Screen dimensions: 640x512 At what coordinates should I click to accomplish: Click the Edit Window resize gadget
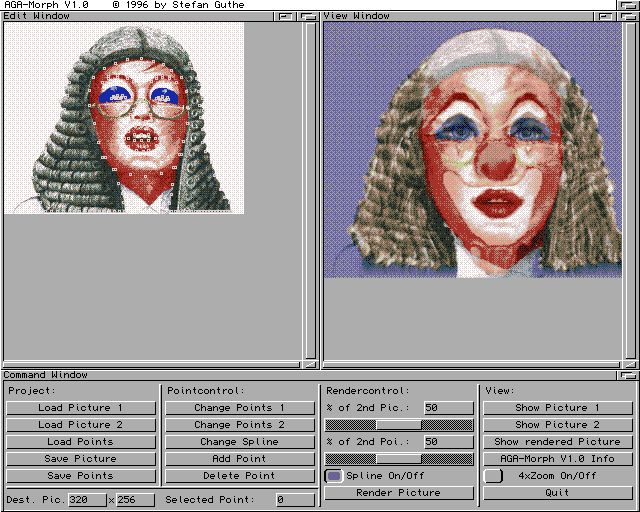[311, 365]
